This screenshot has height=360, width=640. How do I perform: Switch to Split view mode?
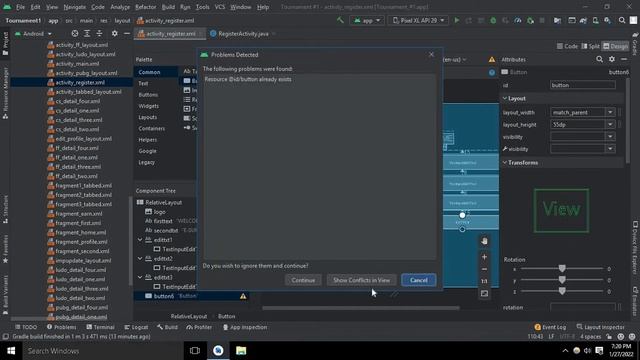[x=591, y=46]
